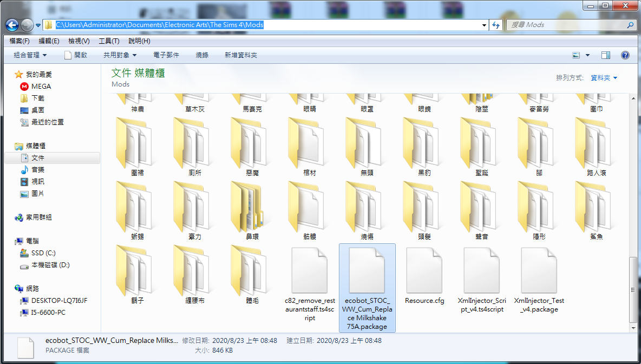
Task: Click the 燒錄 toolbar button
Action: pyautogui.click(x=202, y=55)
